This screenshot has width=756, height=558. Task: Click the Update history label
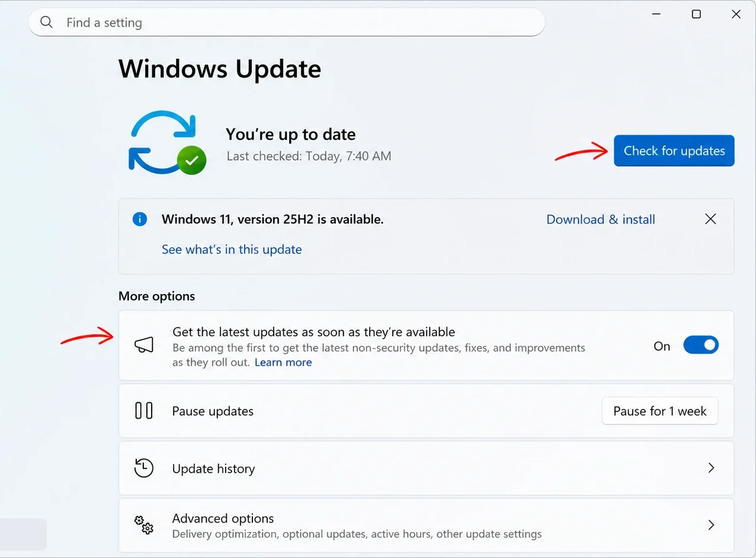(213, 468)
